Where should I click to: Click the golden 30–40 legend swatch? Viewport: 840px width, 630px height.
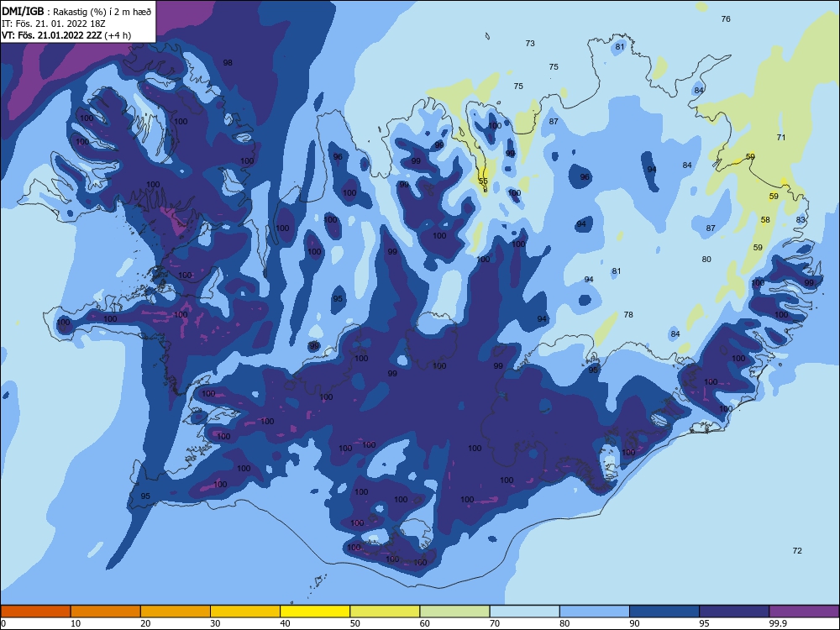(245, 612)
